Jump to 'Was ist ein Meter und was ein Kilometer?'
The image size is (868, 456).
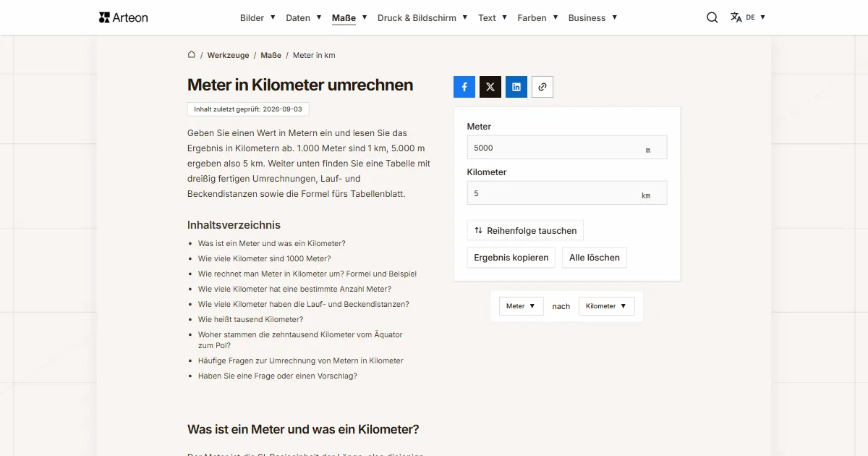pos(272,243)
